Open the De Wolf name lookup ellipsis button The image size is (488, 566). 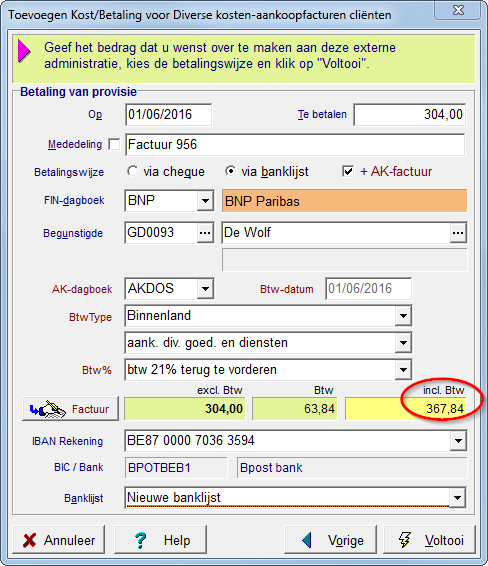(x=458, y=233)
